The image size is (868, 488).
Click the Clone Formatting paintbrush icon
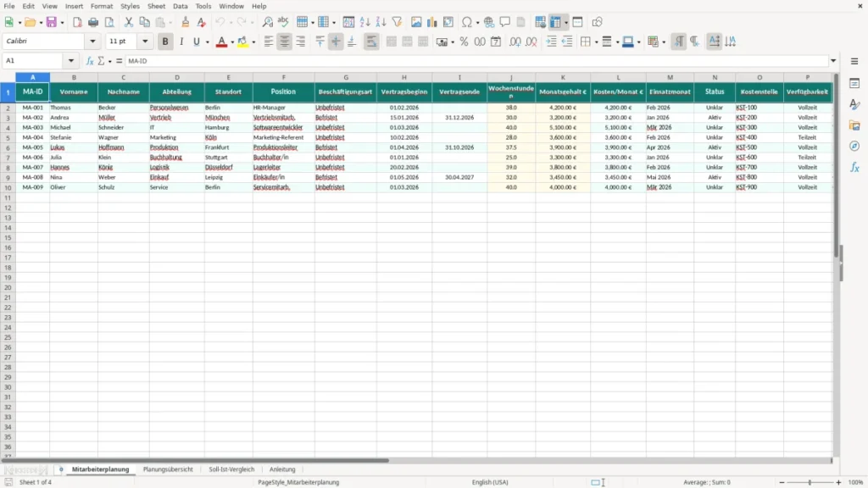pyautogui.click(x=185, y=22)
